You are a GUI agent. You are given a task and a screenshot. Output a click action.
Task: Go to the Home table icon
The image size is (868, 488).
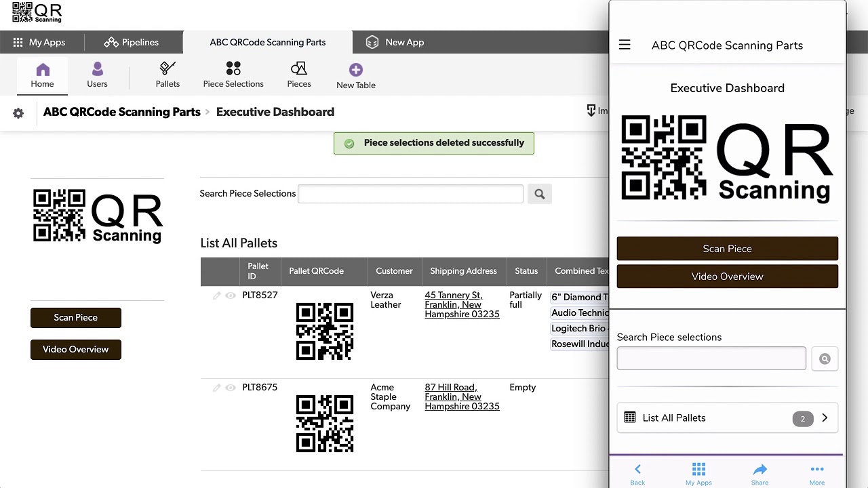click(x=42, y=75)
